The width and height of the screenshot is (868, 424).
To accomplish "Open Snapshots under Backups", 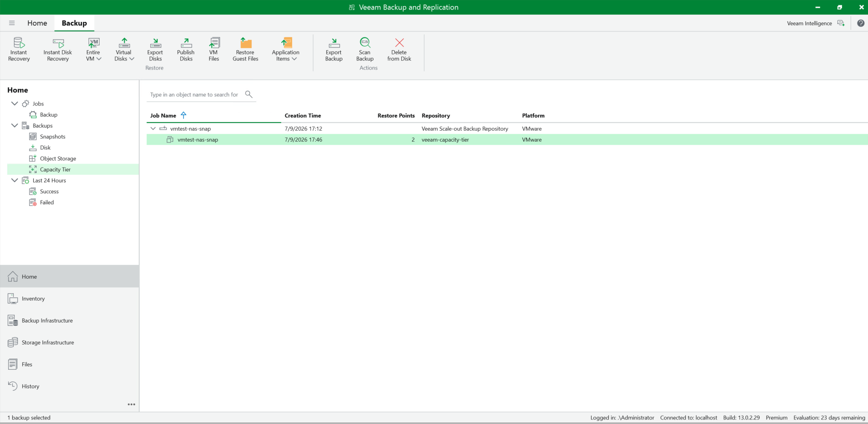I will [x=53, y=137].
